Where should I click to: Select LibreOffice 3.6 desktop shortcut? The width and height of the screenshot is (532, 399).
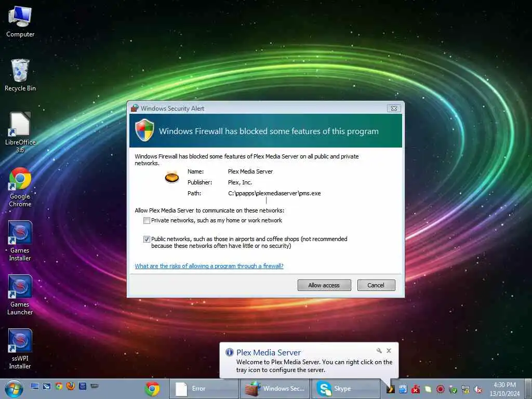20,132
